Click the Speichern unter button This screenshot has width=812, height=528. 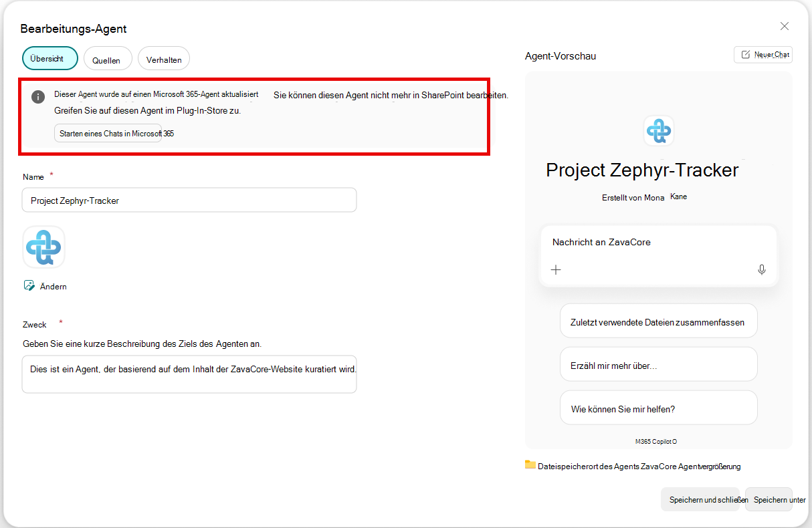tap(769, 499)
